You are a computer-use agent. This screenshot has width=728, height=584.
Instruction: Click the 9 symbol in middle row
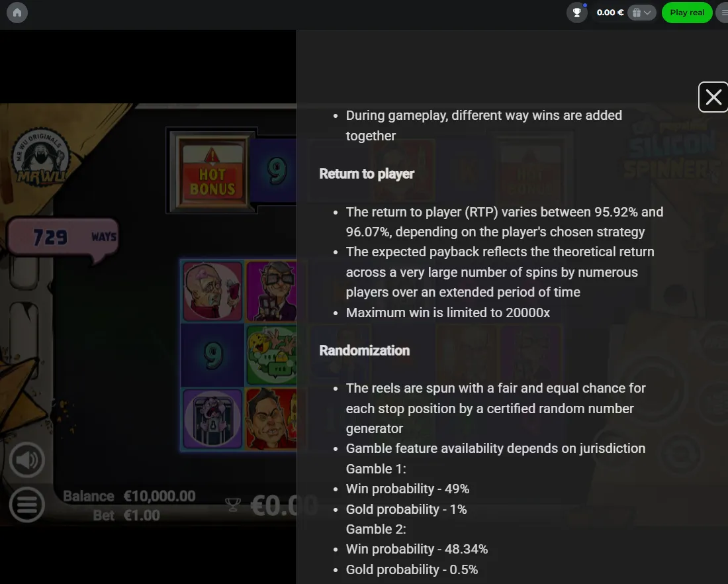[212, 356]
